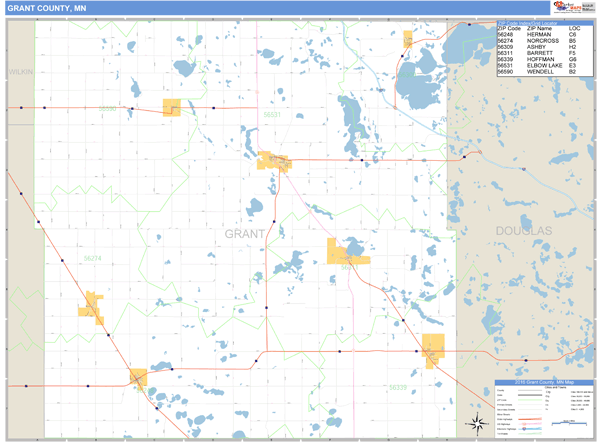Click the Ashby city marker at top
This screenshot has width=600, height=442.
pos(408,38)
